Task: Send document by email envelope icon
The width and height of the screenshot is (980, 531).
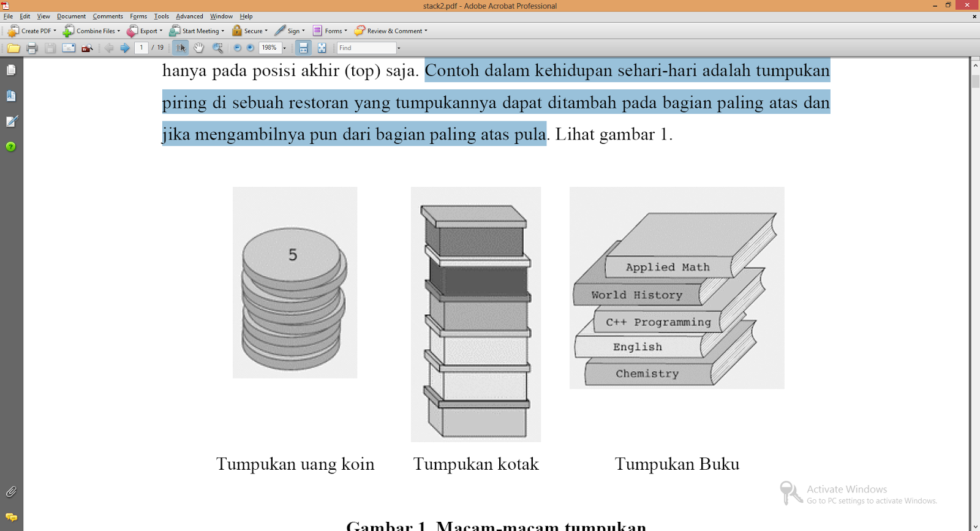Action: (69, 48)
